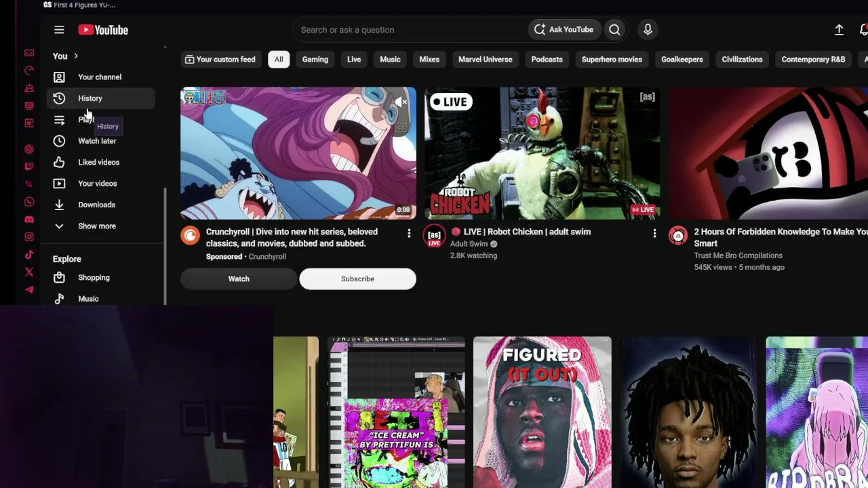Select the Podcasts filter chip
The height and width of the screenshot is (488, 868).
point(547,60)
